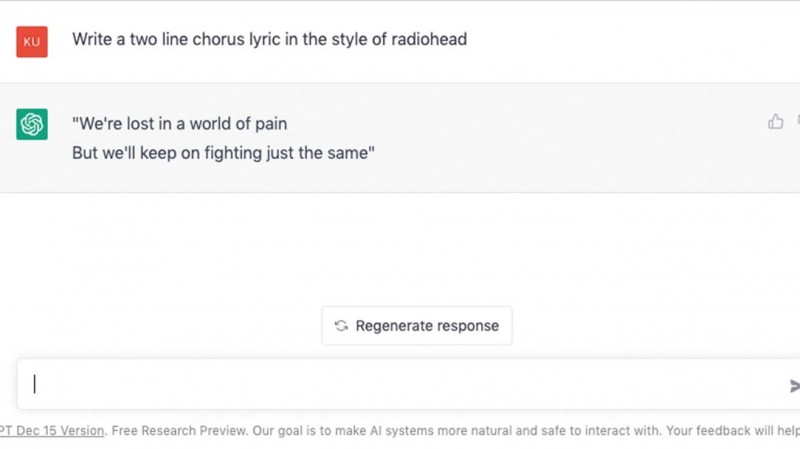
Task: Click the send message arrow icon
Action: (794, 386)
